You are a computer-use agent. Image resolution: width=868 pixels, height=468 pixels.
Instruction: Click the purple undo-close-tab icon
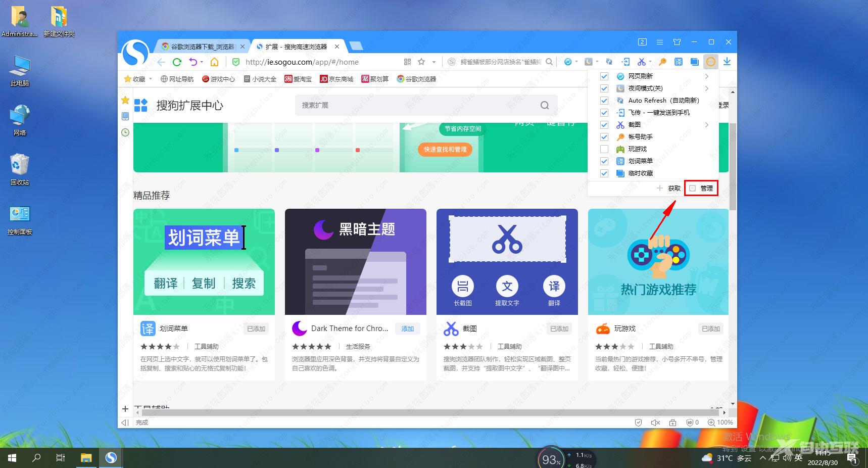tap(193, 62)
